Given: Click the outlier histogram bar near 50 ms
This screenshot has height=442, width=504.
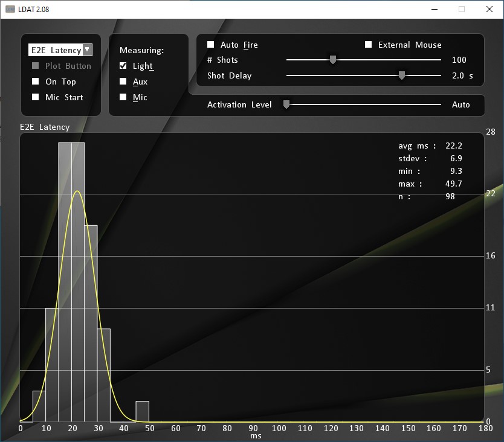Looking at the screenshot, I should (143, 411).
